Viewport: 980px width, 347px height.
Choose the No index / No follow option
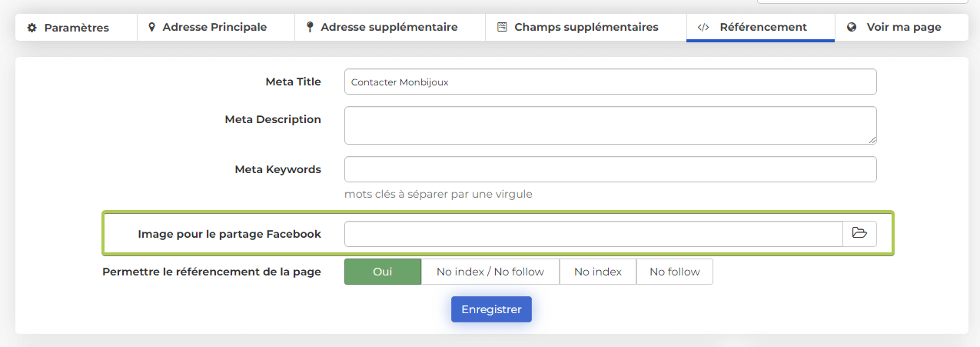click(x=490, y=272)
